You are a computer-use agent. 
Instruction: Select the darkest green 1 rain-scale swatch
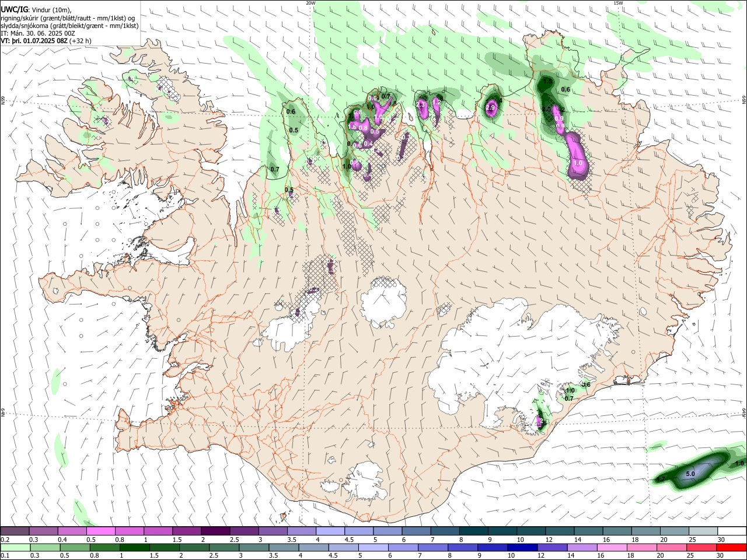(x=134, y=547)
